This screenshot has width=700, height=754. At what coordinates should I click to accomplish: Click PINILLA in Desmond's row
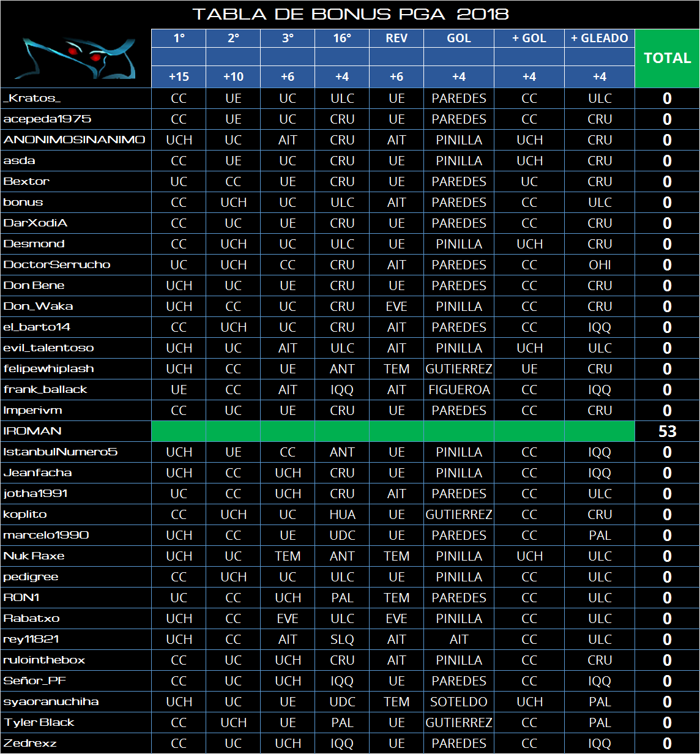[459, 244]
